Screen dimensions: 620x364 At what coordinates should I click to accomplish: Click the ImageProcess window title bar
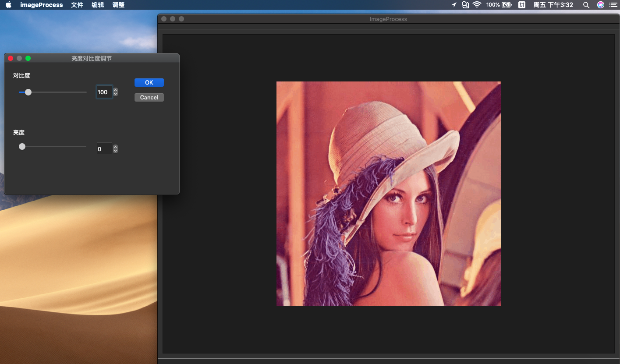point(388,19)
